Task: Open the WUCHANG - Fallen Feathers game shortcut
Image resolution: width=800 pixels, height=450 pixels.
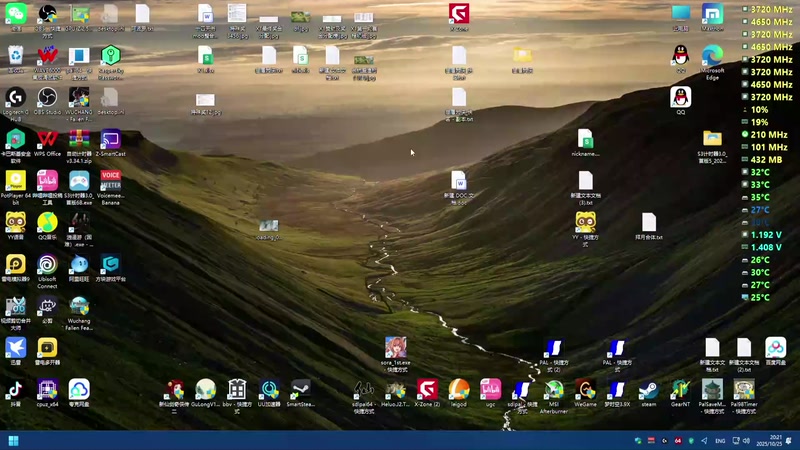Action: point(79,97)
